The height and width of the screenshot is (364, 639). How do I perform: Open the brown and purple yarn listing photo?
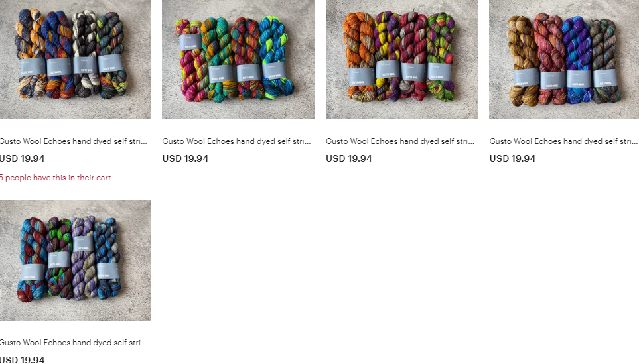[564, 60]
